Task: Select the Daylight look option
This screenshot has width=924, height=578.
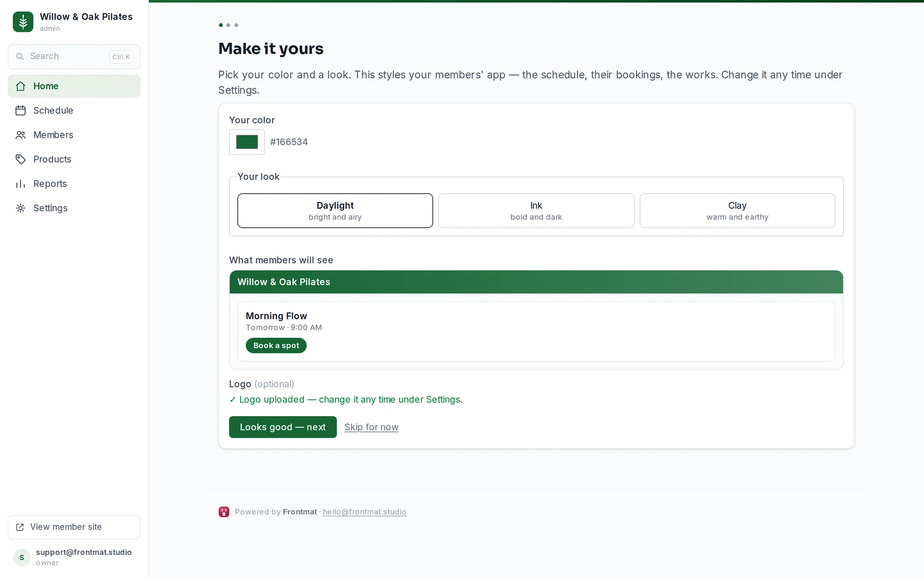Action: [335, 211]
